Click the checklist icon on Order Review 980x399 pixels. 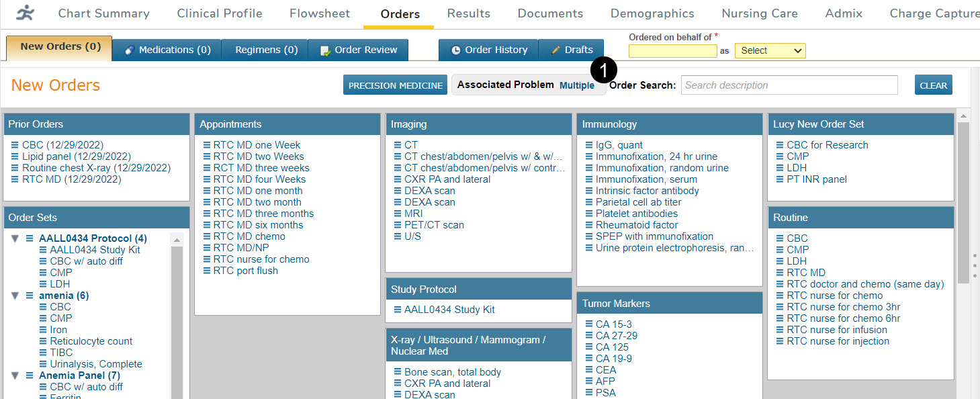tap(325, 50)
